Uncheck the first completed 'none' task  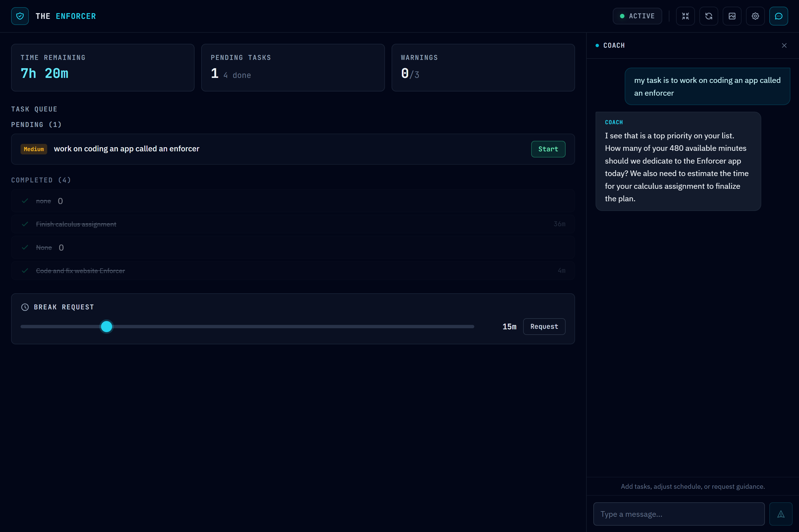(x=25, y=201)
